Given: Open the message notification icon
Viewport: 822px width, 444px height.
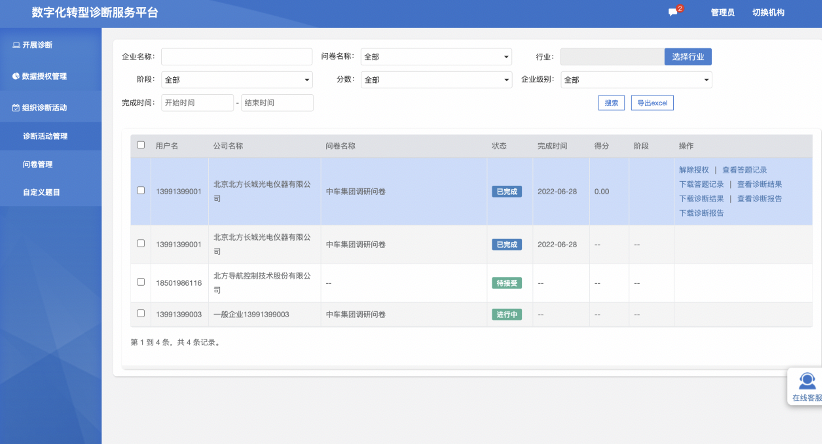Looking at the screenshot, I should [673, 12].
